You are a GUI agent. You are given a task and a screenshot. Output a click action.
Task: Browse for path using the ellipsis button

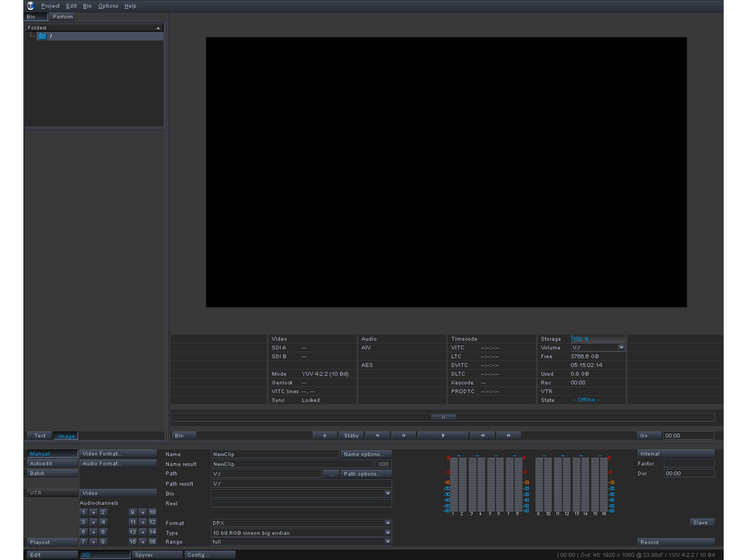click(331, 474)
